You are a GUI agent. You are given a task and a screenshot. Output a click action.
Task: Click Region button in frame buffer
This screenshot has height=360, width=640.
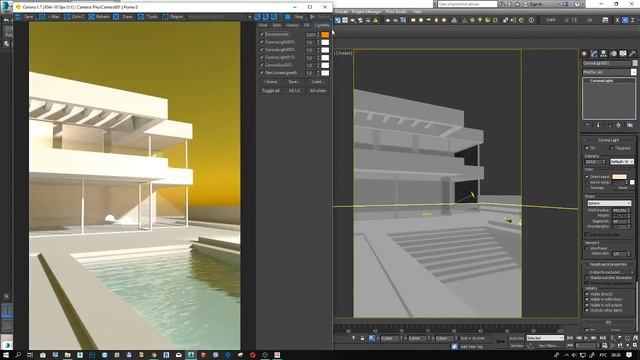[173, 17]
